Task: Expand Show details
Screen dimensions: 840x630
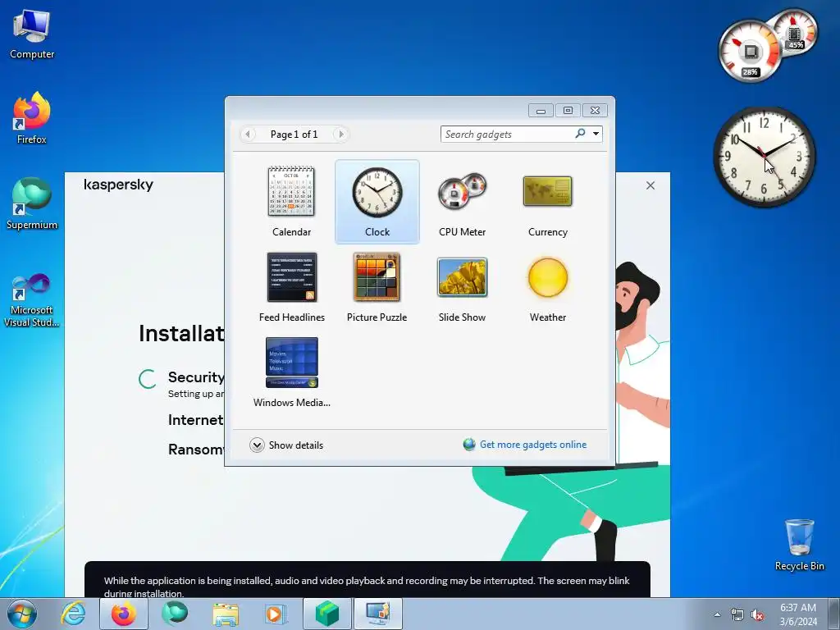Action: pyautogui.click(x=286, y=445)
